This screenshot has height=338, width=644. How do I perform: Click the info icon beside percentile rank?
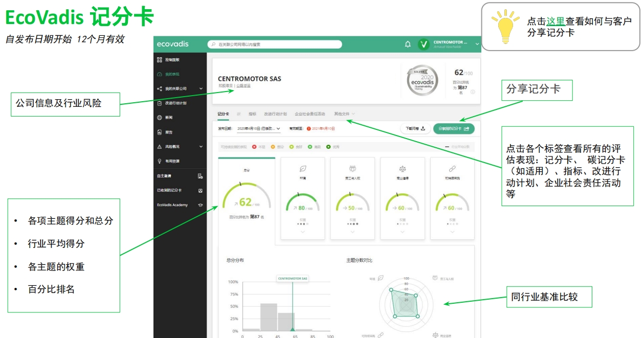[x=473, y=92]
